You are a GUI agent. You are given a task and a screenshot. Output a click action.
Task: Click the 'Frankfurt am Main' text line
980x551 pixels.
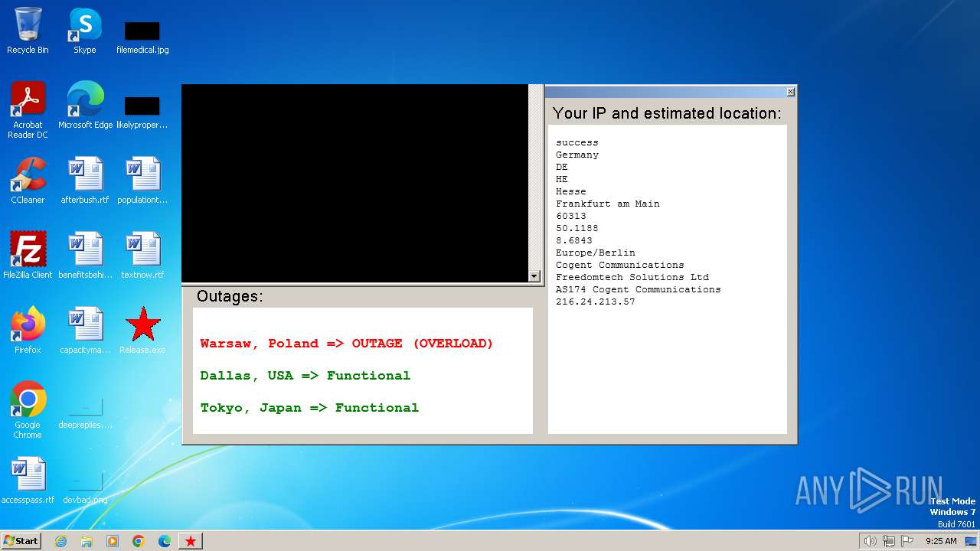pyautogui.click(x=607, y=204)
